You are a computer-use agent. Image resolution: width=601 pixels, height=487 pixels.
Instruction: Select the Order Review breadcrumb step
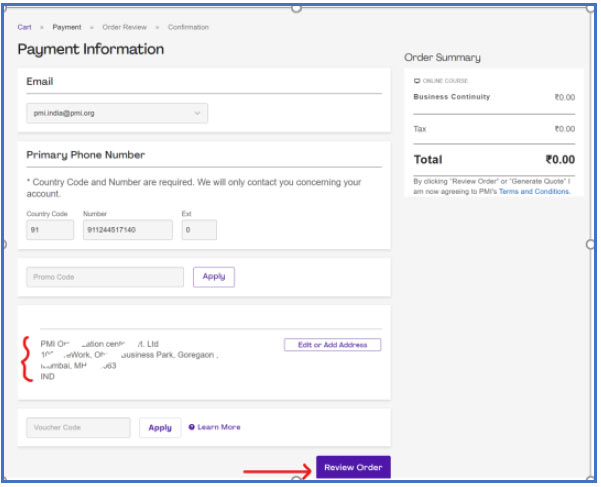click(x=125, y=27)
